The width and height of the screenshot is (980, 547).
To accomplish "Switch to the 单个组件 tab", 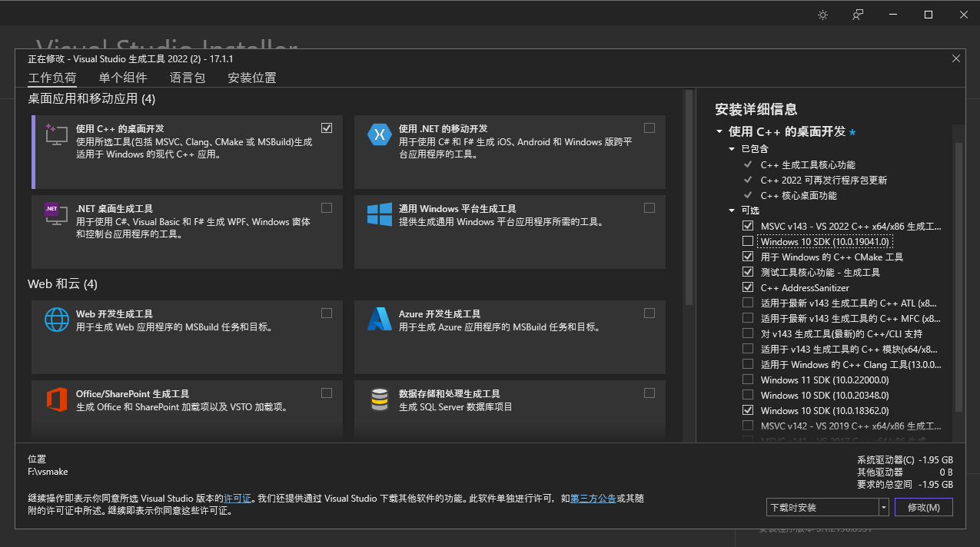I will (x=123, y=78).
